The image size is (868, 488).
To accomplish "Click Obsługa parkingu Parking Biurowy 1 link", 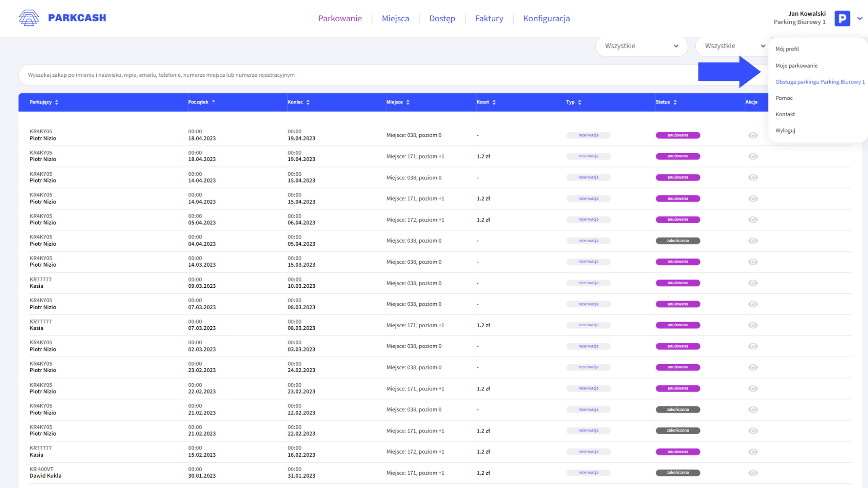I will [x=820, y=82].
